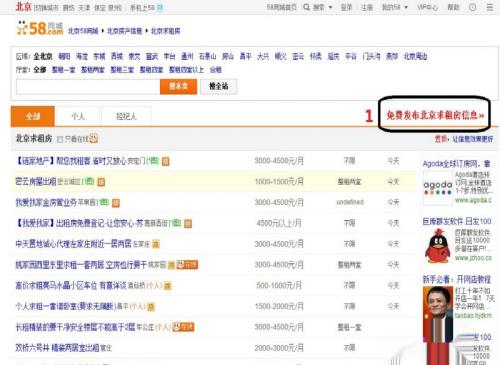The height and width of the screenshot is (365, 500).
Task: Select 门头沟 area filter
Action: [x=371, y=56]
